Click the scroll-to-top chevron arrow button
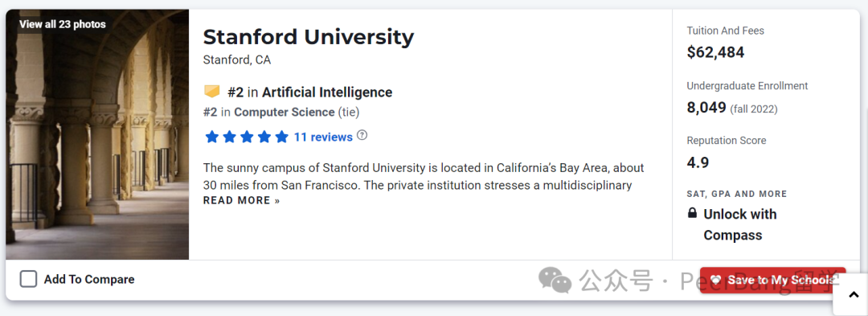 coord(850,296)
